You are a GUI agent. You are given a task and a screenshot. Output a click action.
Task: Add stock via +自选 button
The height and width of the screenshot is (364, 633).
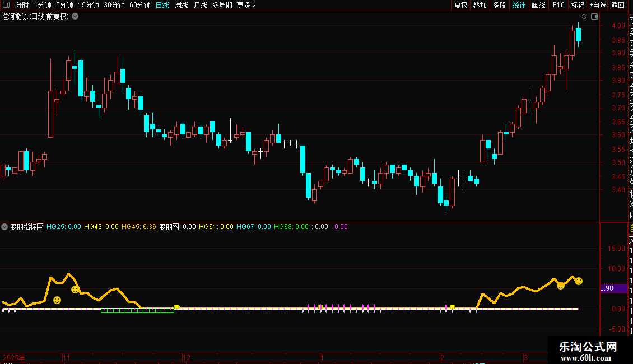(598, 5)
